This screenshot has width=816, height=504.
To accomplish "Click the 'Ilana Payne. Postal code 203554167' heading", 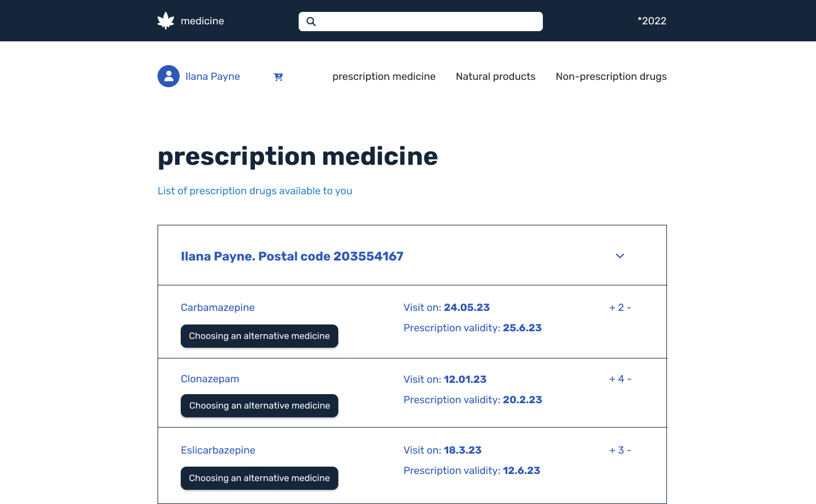I will [x=292, y=256].
